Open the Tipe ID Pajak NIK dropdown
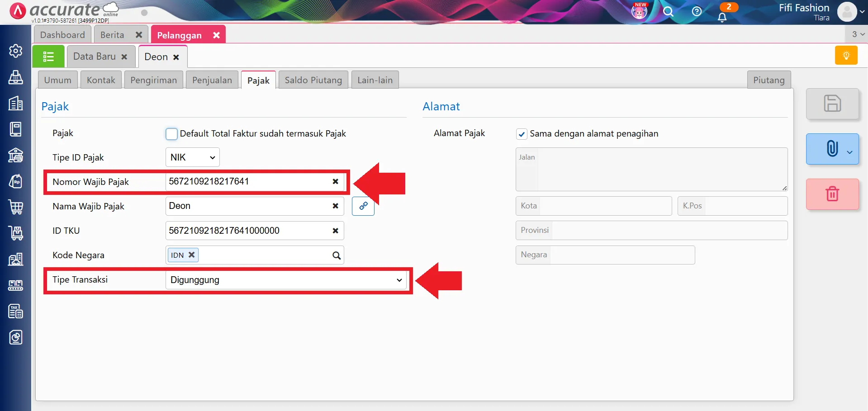The image size is (868, 411). pyautogui.click(x=193, y=157)
